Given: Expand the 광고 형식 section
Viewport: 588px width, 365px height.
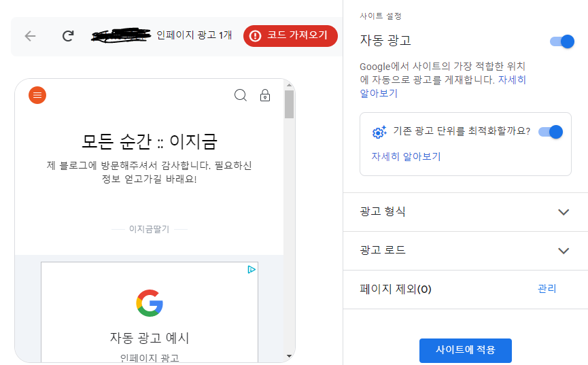Looking at the screenshot, I should pyautogui.click(x=466, y=212).
